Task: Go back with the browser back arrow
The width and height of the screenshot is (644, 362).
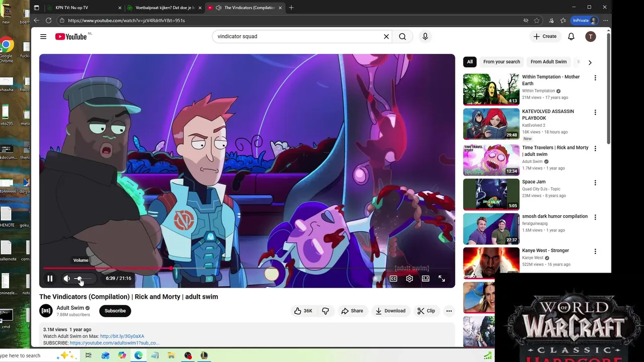Action: (36, 20)
